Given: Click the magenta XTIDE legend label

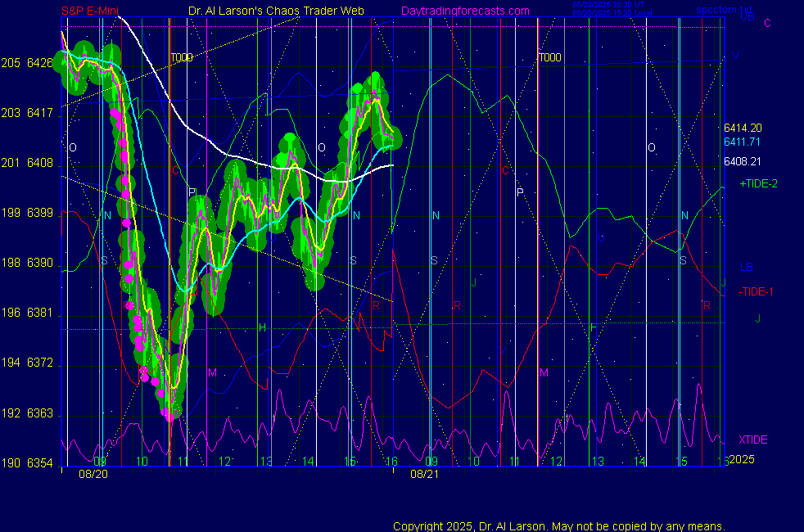Looking at the screenshot, I should click(x=753, y=440).
